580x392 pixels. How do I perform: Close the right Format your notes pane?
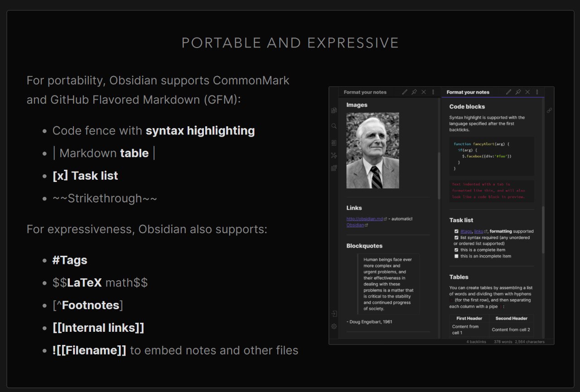click(x=527, y=92)
